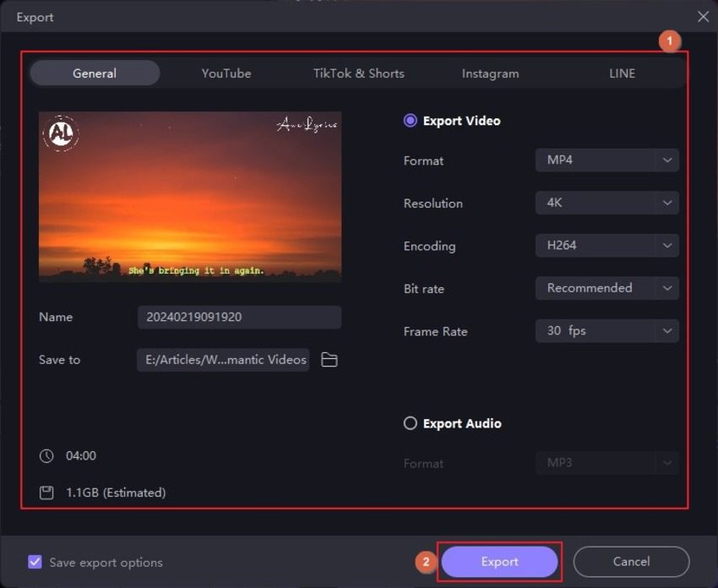The image size is (718, 588).
Task: Open the Frame Rate dropdown showing 30 fps
Action: (x=606, y=330)
